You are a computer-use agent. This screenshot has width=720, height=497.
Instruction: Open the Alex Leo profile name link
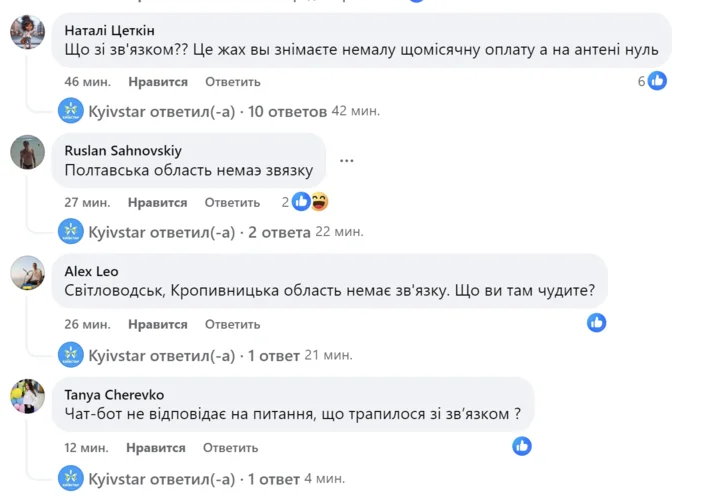(92, 270)
